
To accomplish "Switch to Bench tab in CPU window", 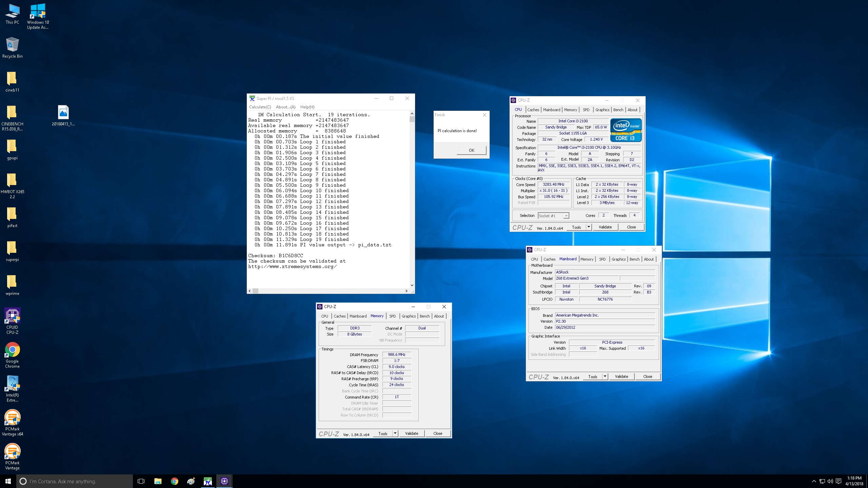I will (618, 110).
